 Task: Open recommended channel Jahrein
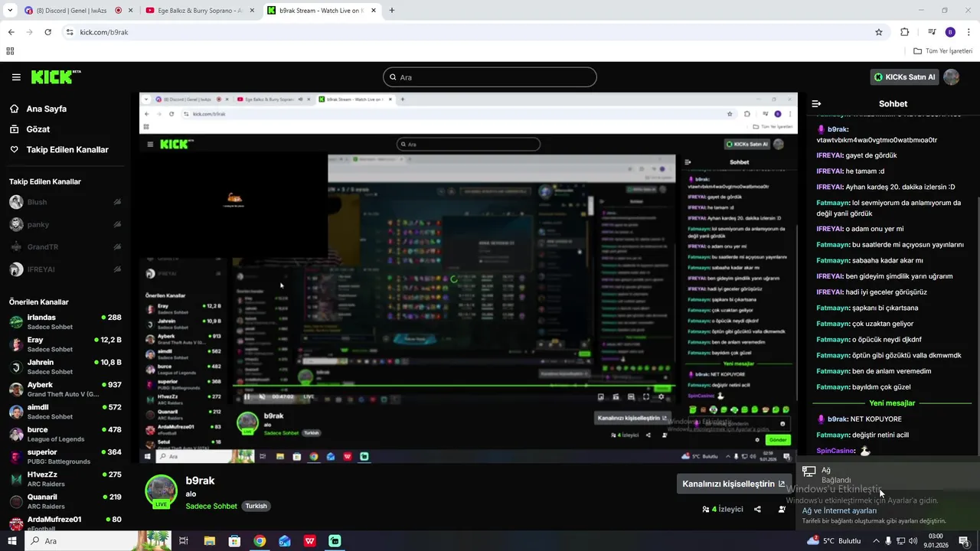(x=65, y=367)
